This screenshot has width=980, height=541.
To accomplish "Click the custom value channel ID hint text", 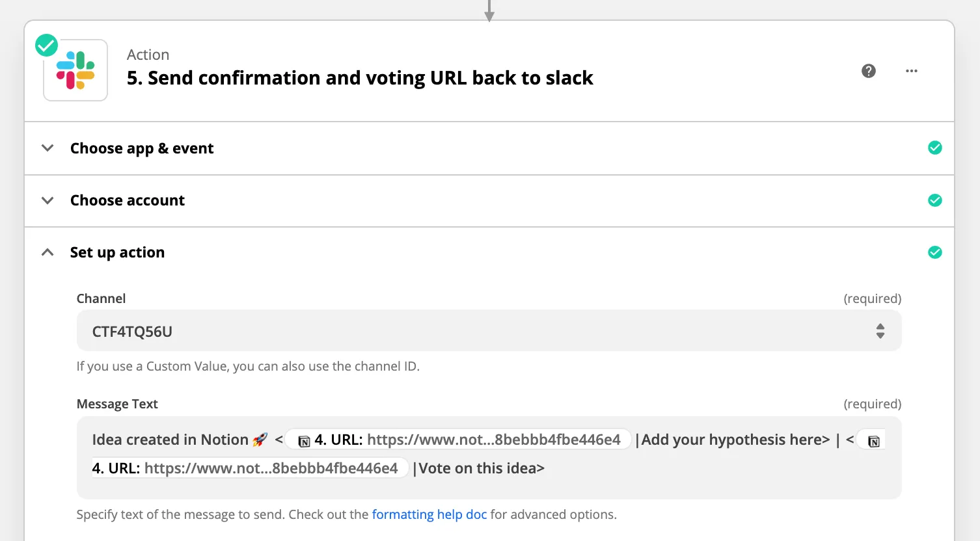I will pos(248,366).
